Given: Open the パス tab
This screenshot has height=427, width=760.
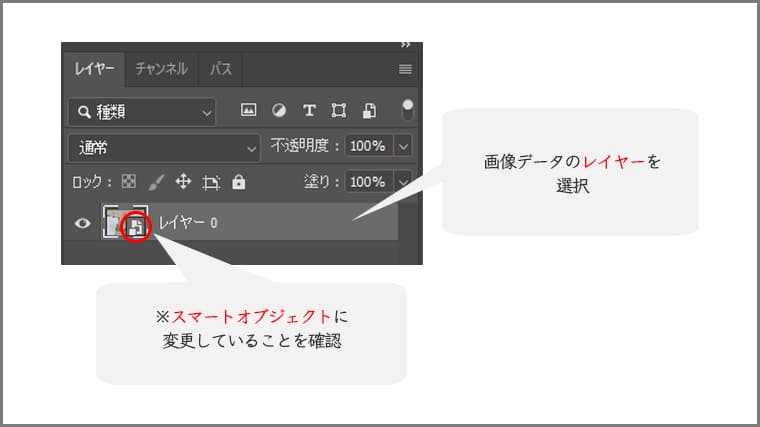Looking at the screenshot, I should click(x=221, y=69).
